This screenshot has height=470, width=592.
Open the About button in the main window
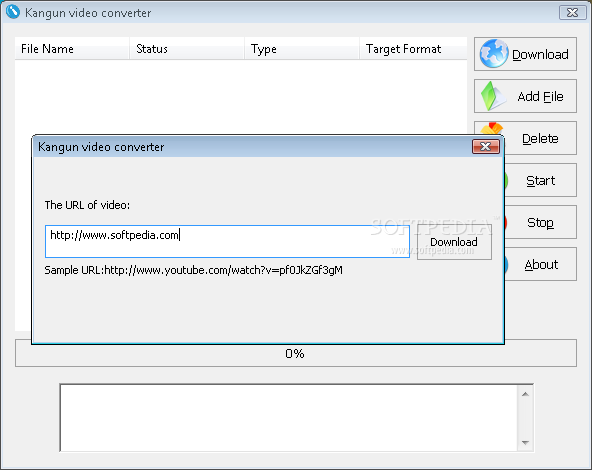tap(541, 264)
